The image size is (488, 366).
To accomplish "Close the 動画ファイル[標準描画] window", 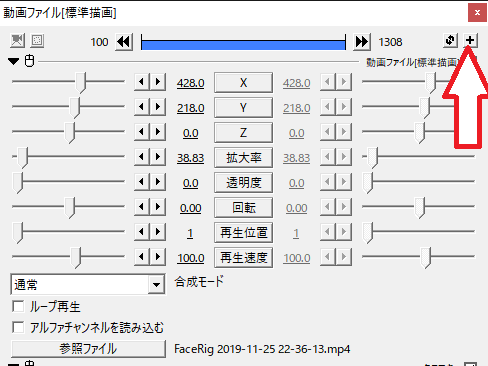I will [477, 13].
